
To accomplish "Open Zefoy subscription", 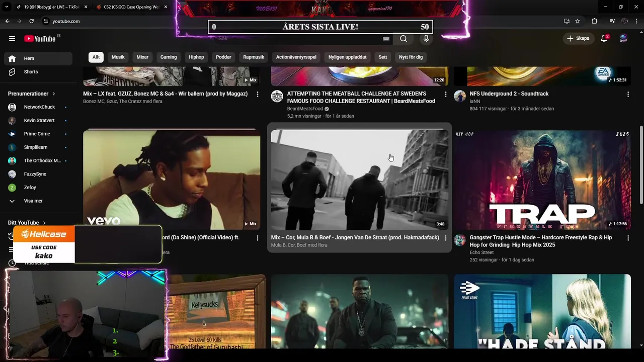I will coord(38,188).
